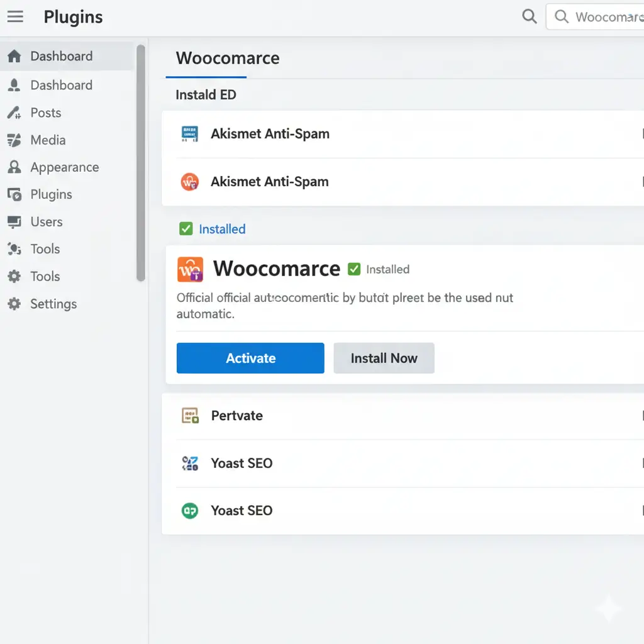The width and height of the screenshot is (644, 644).
Task: Click the blue Installed link
Action: 222,230
